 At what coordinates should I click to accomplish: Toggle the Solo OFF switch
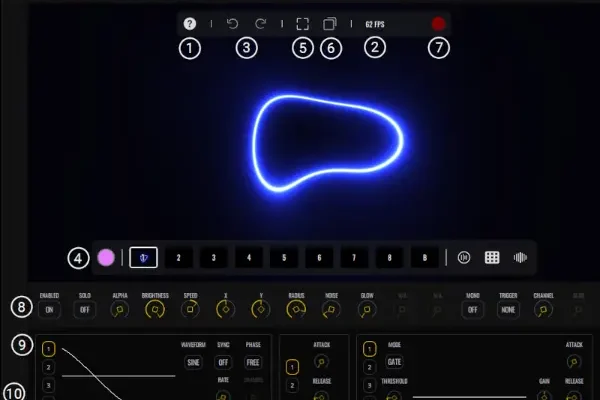pyautogui.click(x=84, y=310)
